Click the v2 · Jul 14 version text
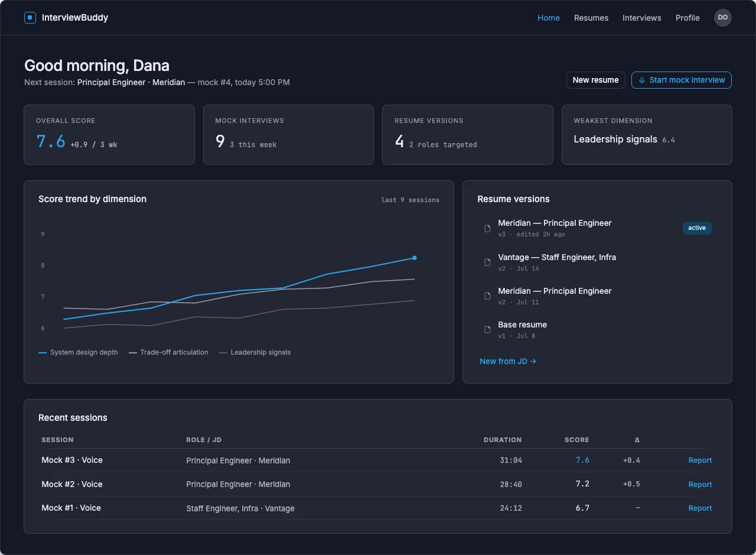The image size is (756, 555). pyautogui.click(x=519, y=269)
